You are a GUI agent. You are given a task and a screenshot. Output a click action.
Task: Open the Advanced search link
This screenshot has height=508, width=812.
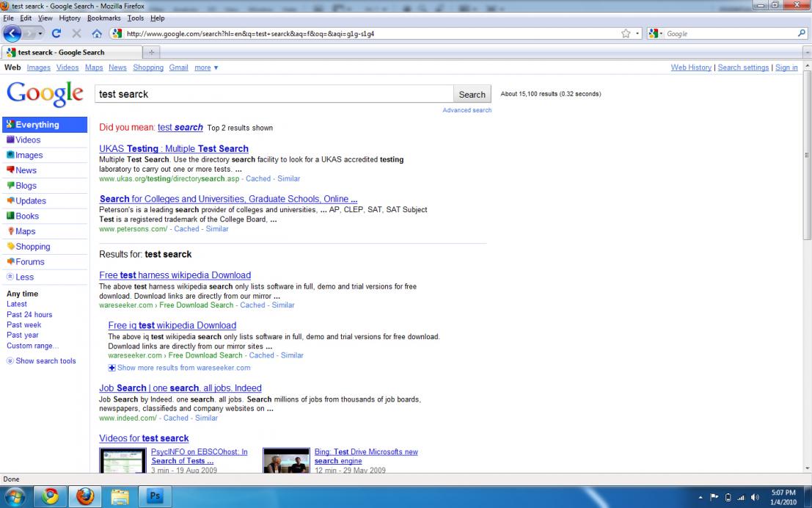point(467,110)
